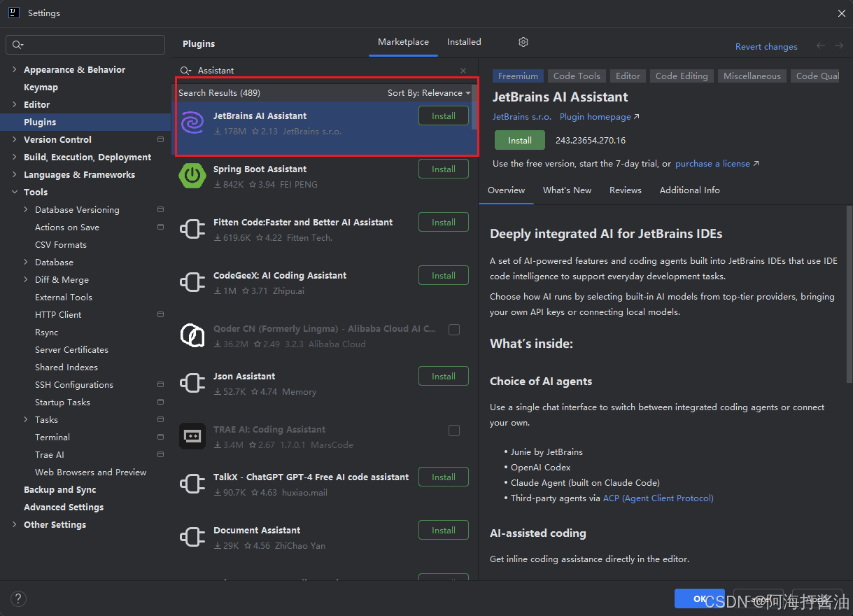Click the TalkX plugin icon

tap(192, 484)
